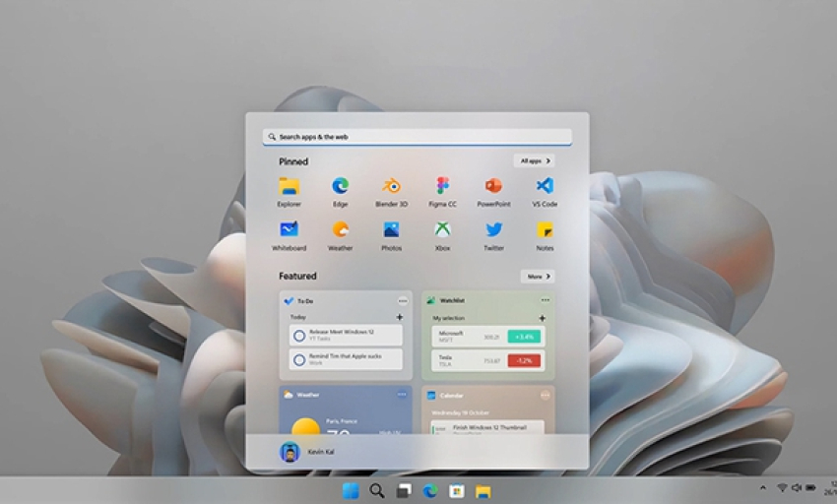Click the 'Today' label in To Do
The width and height of the screenshot is (837, 504).
coord(297,317)
